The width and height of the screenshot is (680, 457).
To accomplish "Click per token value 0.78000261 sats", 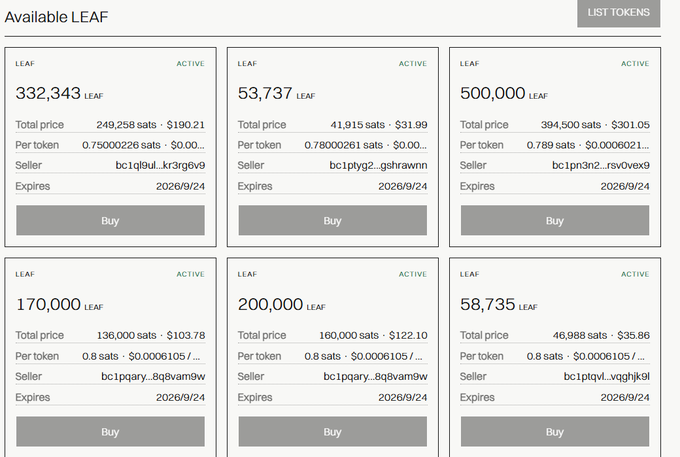I will click(x=343, y=145).
